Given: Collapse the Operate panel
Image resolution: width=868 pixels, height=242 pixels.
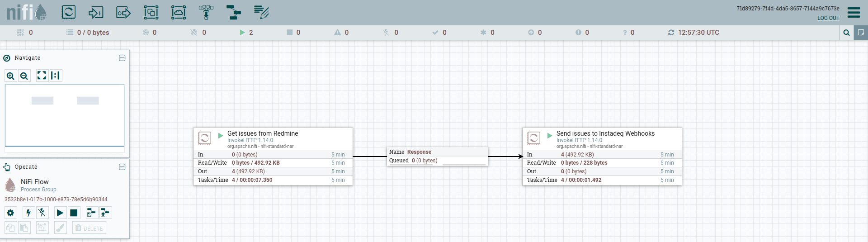Looking at the screenshot, I should pos(122,167).
